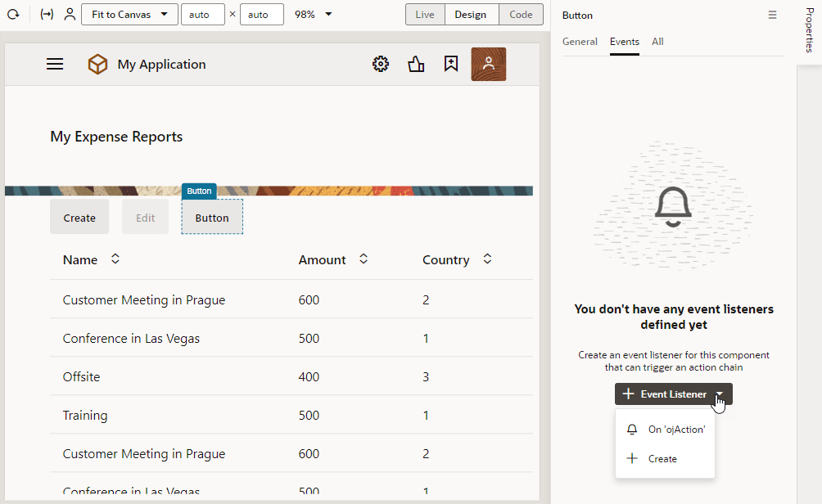Select On 'ojAction' menu option
Screen dimensions: 822x504
coord(666,430)
